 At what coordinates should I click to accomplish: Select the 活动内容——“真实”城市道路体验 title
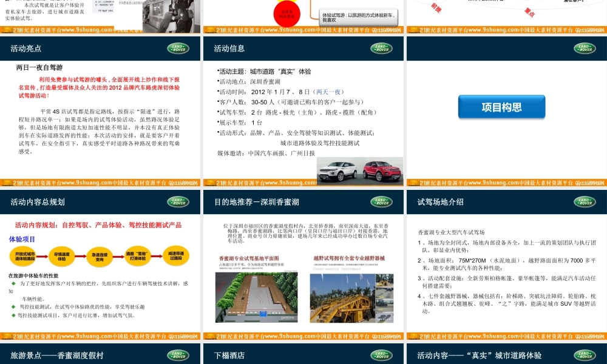pos(480,355)
